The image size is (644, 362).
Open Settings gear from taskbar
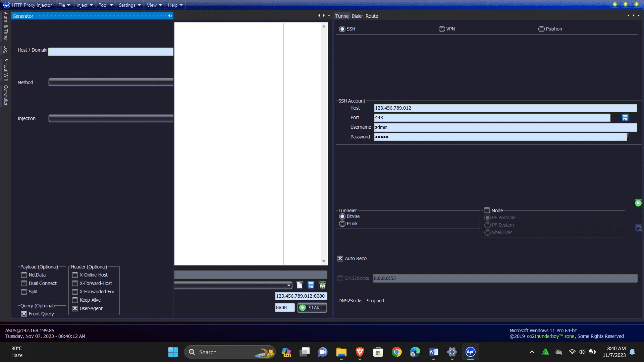pyautogui.click(x=452, y=352)
